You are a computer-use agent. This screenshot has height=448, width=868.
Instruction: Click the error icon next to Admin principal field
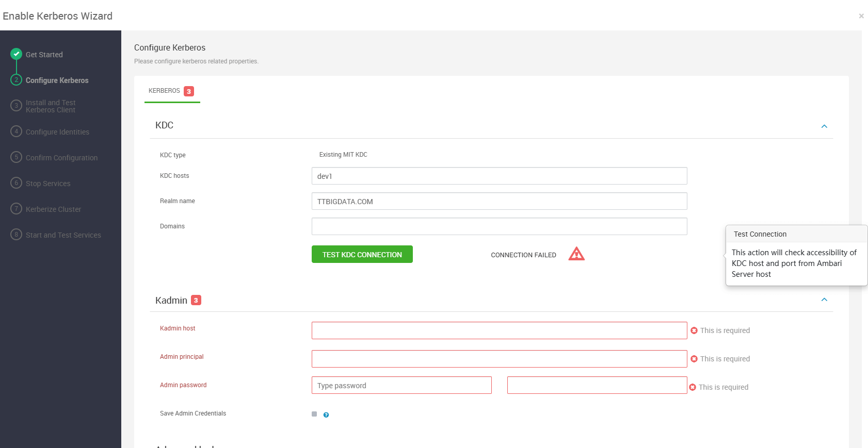(x=694, y=359)
